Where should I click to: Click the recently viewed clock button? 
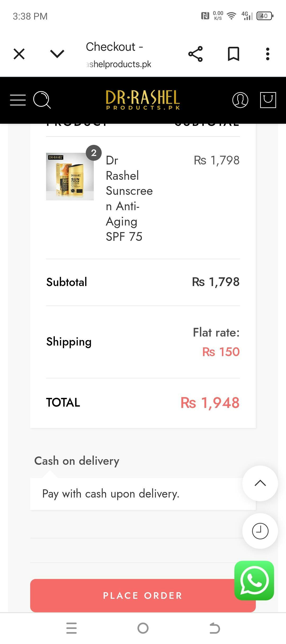point(260,531)
